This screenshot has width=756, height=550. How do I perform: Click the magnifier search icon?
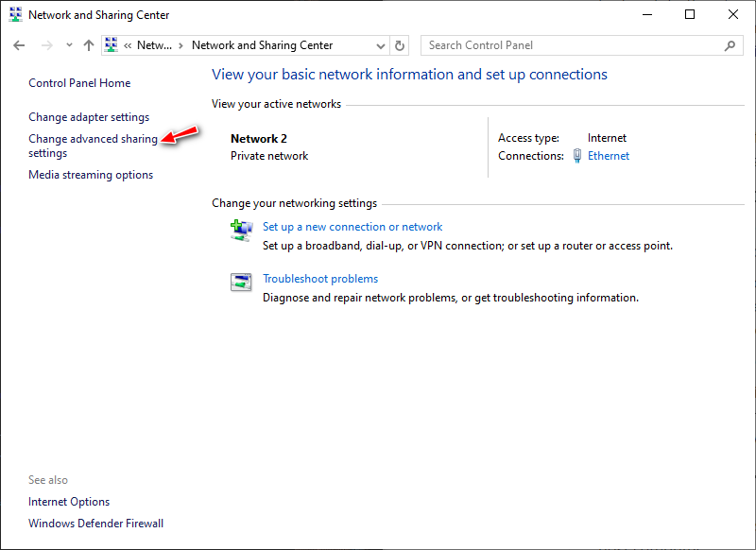tap(730, 45)
